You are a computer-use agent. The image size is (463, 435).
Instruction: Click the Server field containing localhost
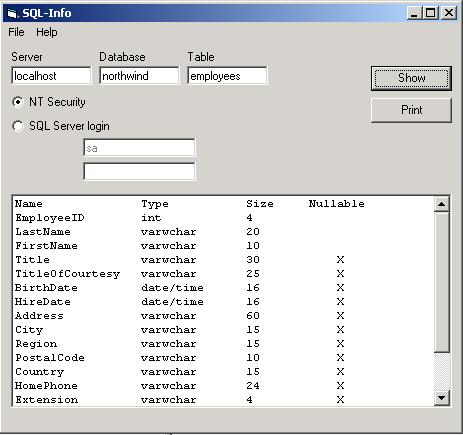(x=51, y=76)
